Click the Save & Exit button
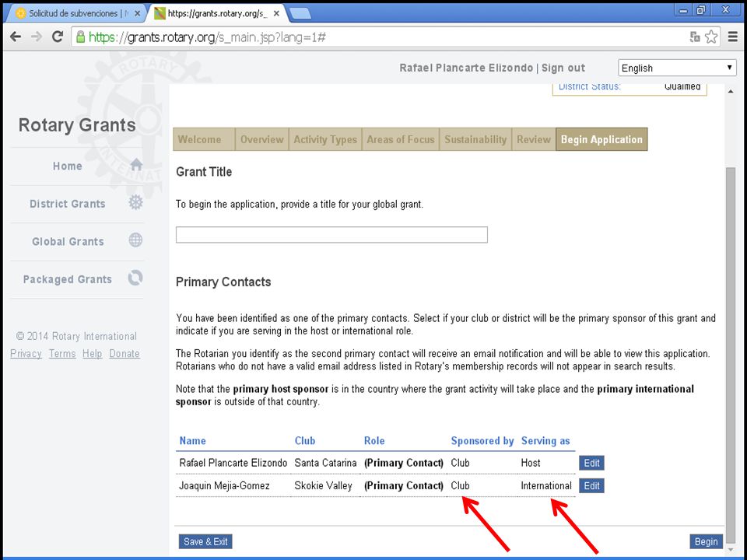The width and height of the screenshot is (747, 560). coord(205,541)
